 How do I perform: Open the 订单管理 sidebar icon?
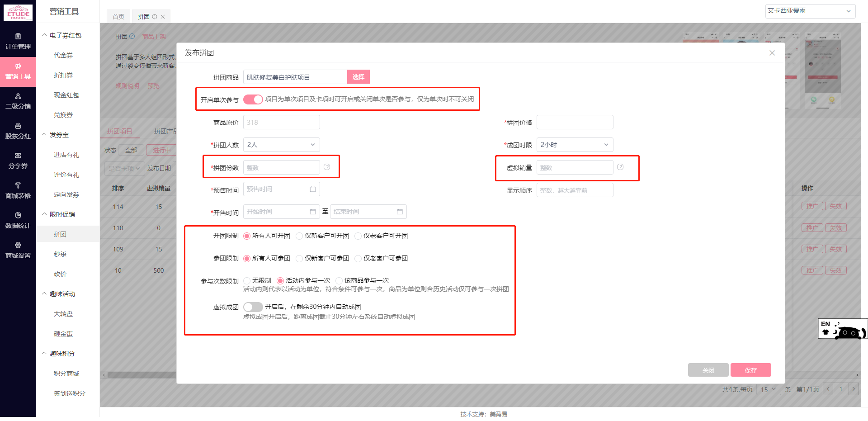pyautogui.click(x=18, y=40)
